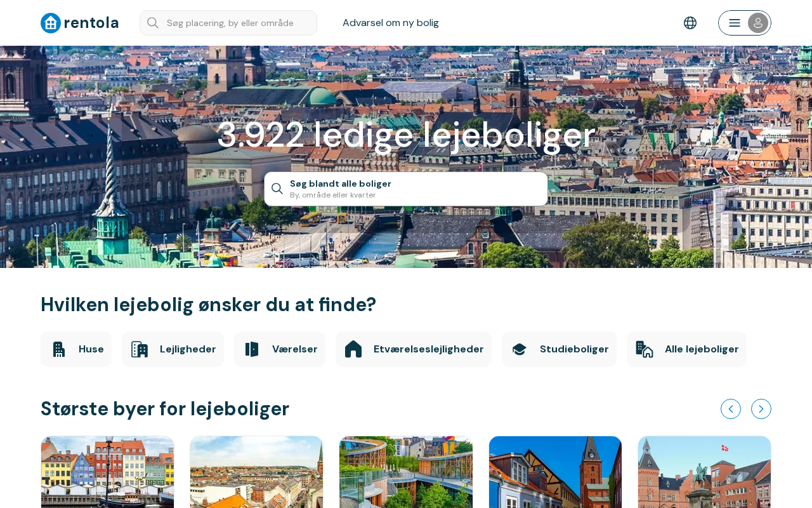Open the green curved building city card
Image resolution: width=812 pixels, height=508 pixels.
pyautogui.click(x=406, y=472)
